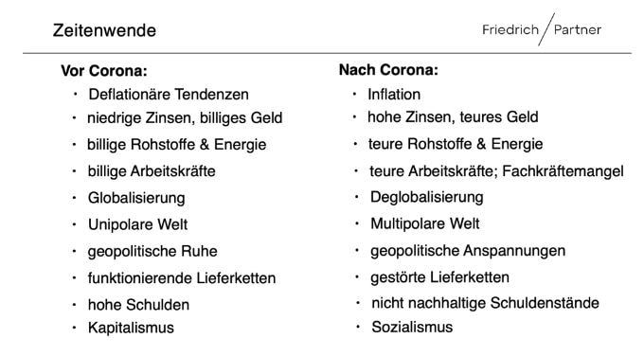Select the 'billige Arbeitskräfte' bullet
Image resolution: width=644 pixels, height=356 pixels.
click(x=152, y=171)
